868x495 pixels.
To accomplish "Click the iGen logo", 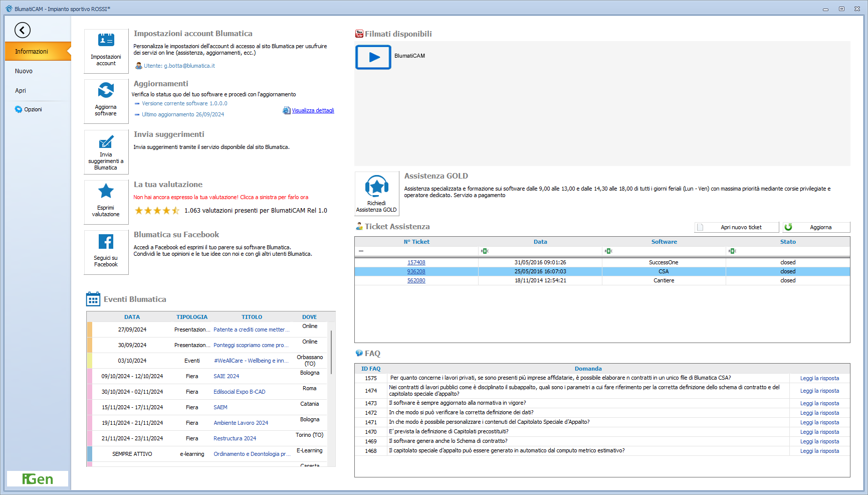I will 38,479.
